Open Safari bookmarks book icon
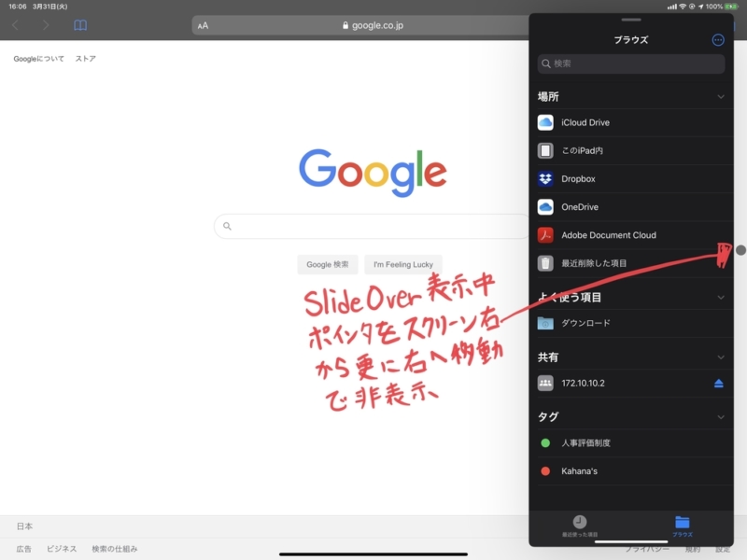The height and width of the screenshot is (560, 747). (80, 25)
